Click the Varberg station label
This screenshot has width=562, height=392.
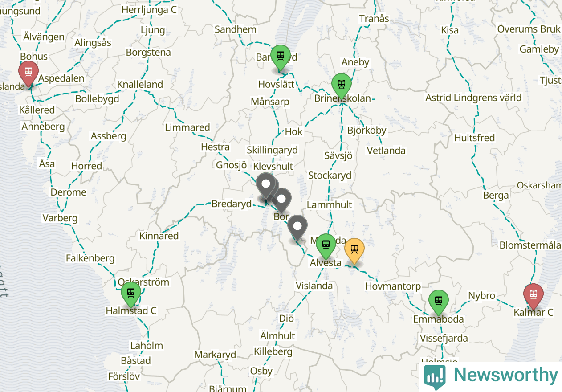tap(60, 218)
